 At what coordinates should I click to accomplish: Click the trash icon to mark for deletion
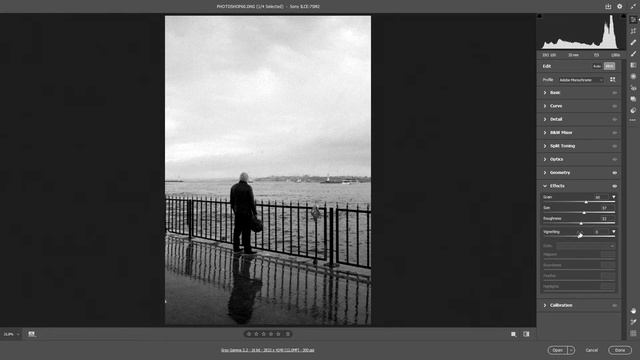(288, 334)
